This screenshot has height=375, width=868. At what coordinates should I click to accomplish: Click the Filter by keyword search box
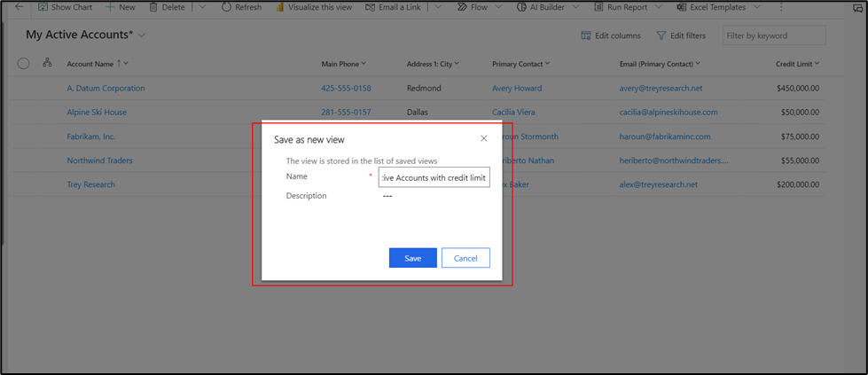[x=774, y=35]
